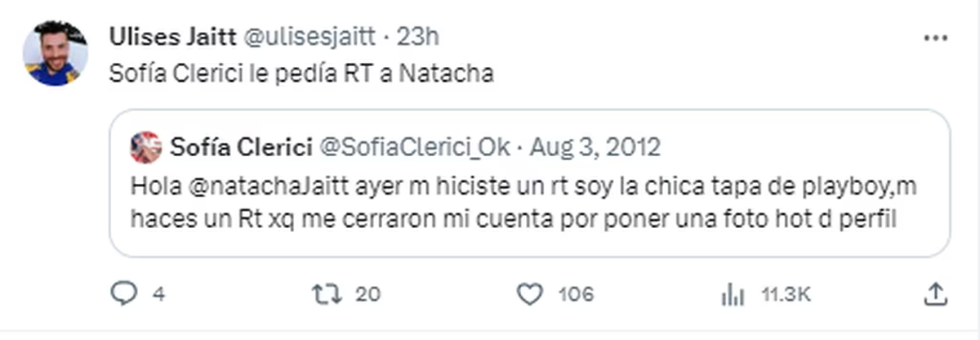Viewport: 980px width, 340px height.
Task: Retweet the post using the arrows icon
Action: pos(328,294)
